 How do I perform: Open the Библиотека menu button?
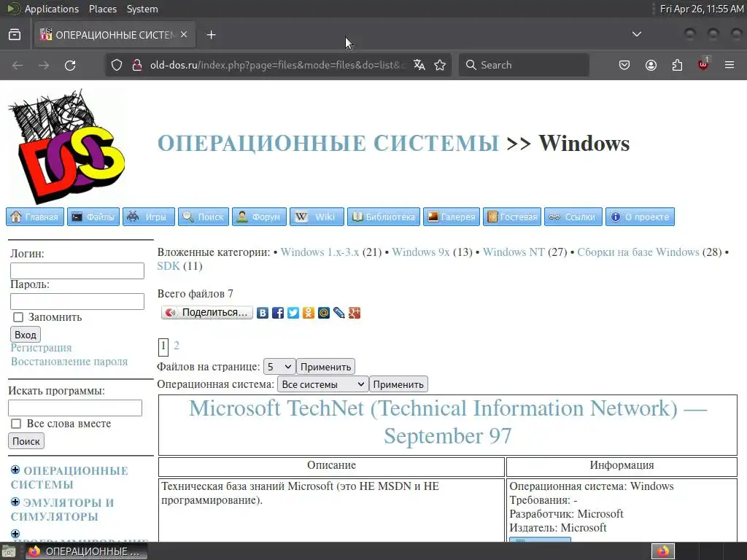point(384,217)
